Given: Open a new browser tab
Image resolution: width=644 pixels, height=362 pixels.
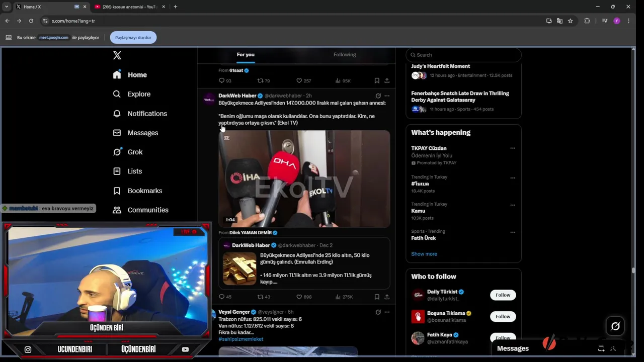Looking at the screenshot, I should click(x=175, y=7).
